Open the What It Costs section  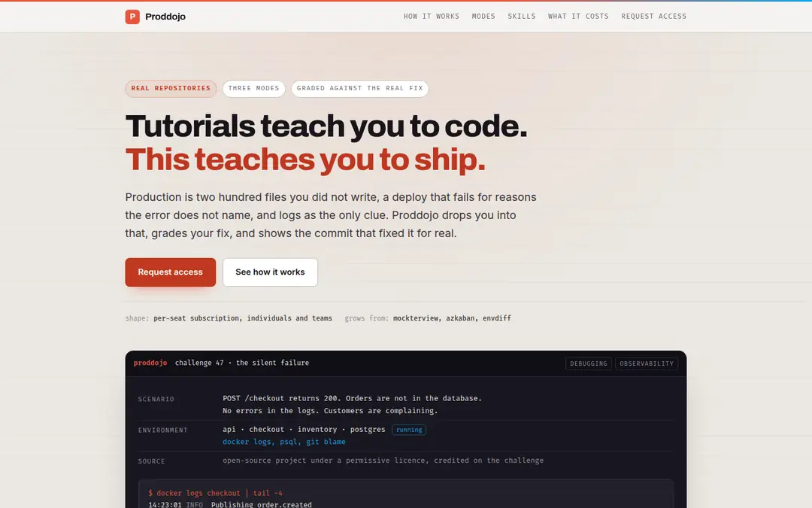click(x=578, y=17)
